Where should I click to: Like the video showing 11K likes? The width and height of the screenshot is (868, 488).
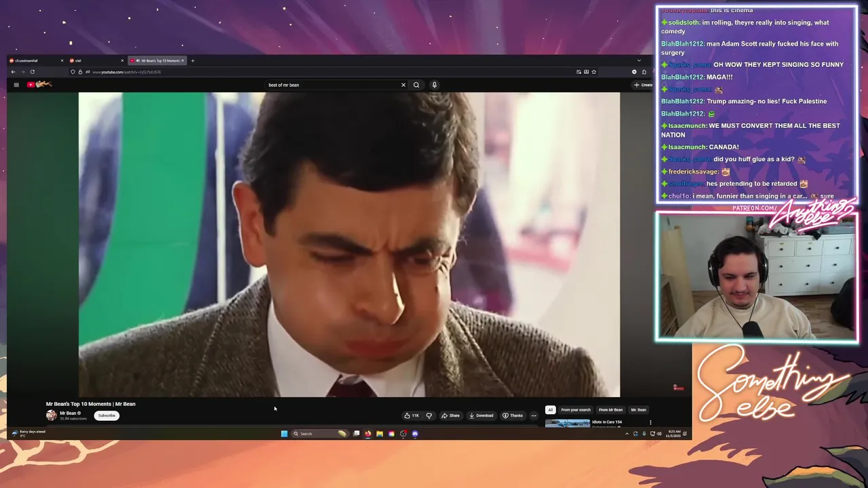pos(412,415)
